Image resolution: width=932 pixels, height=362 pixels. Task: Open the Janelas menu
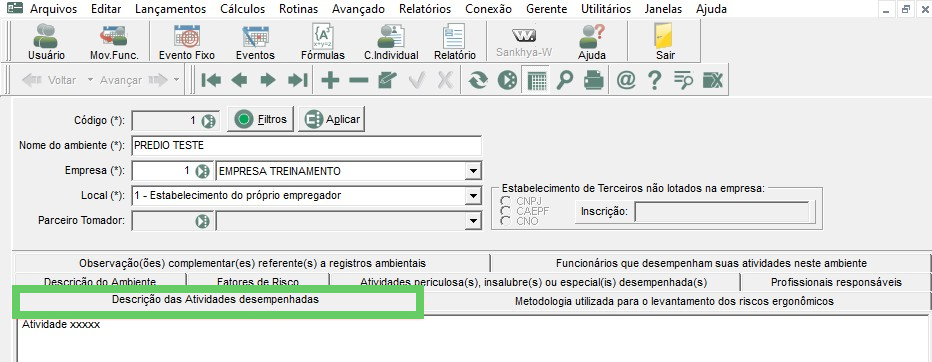click(x=663, y=9)
